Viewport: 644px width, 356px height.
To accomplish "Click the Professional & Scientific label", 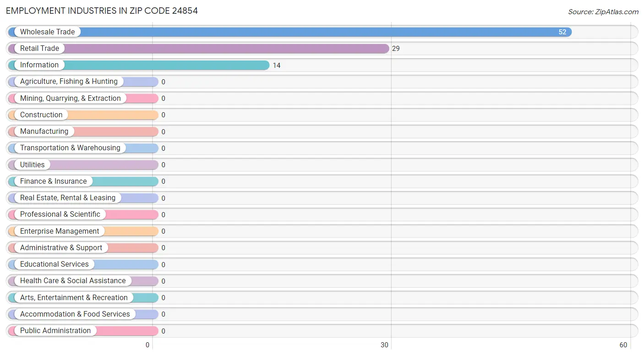I will (60, 214).
